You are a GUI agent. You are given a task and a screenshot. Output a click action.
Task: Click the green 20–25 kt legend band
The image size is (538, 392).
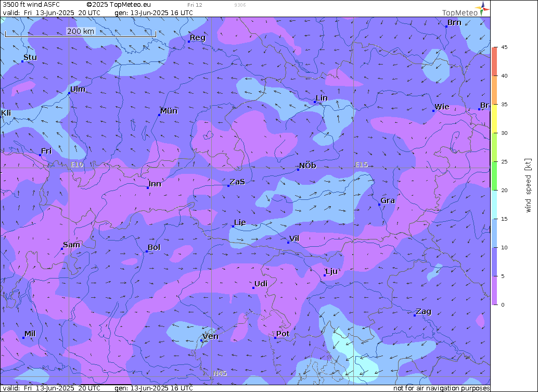click(494, 176)
